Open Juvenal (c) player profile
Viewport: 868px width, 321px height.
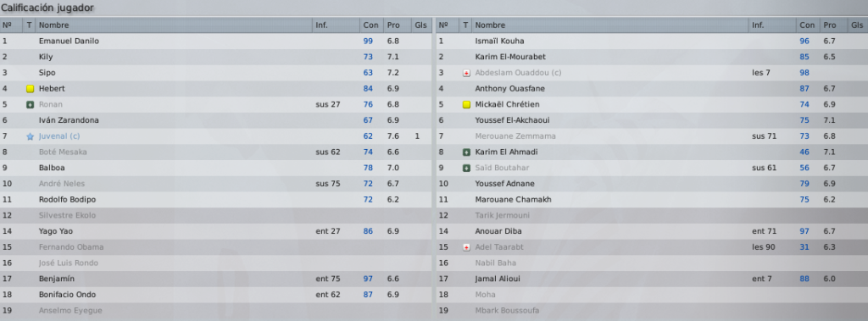point(59,136)
